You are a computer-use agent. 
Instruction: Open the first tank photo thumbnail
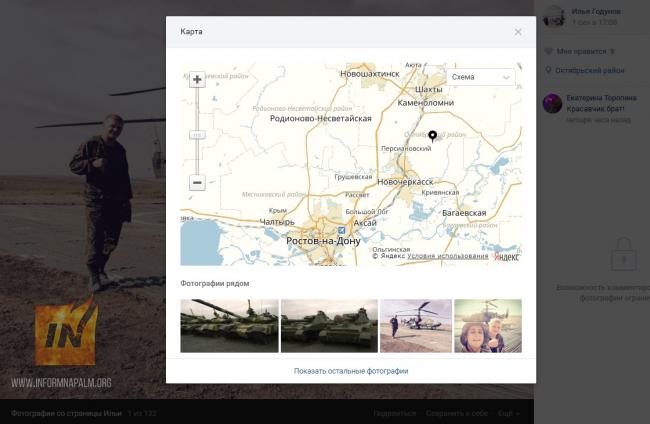[x=229, y=325]
